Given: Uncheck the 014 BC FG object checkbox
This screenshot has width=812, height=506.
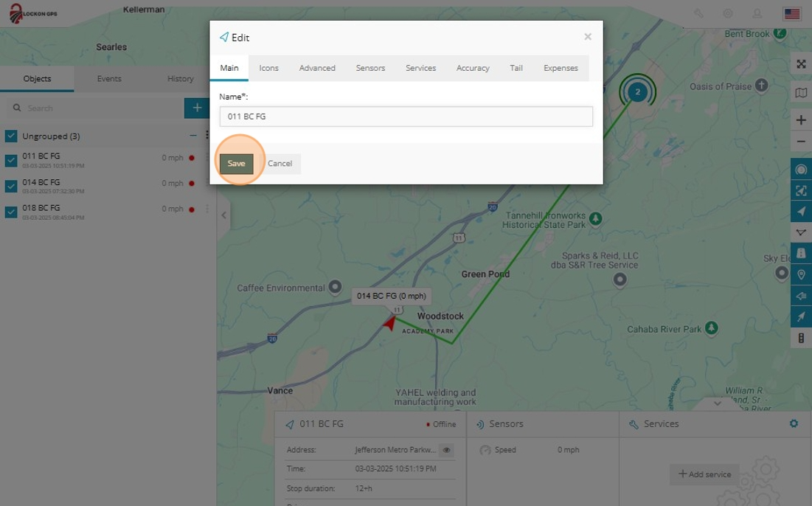Looking at the screenshot, I should tap(11, 186).
